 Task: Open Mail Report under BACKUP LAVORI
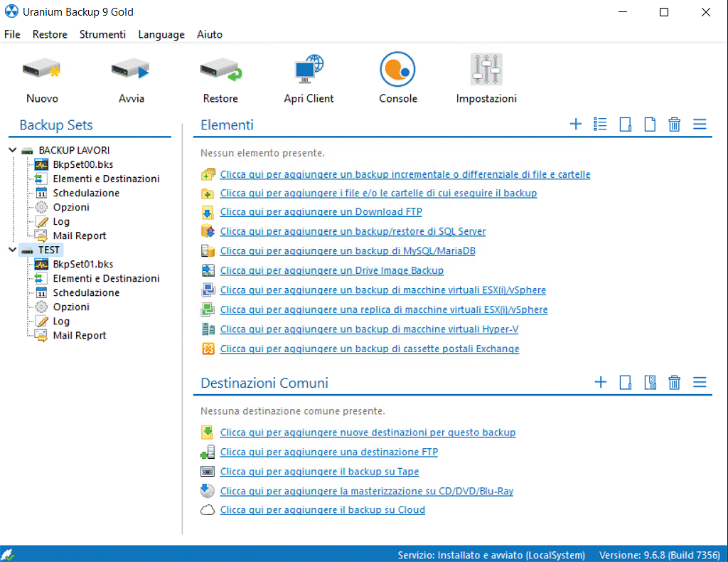(80, 235)
